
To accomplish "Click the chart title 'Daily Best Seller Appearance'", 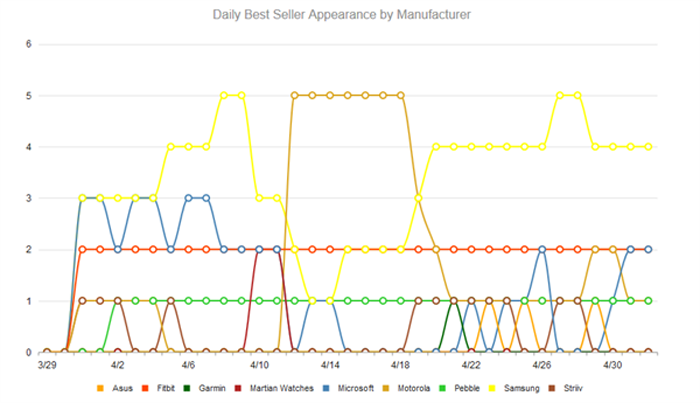I will click(342, 15).
